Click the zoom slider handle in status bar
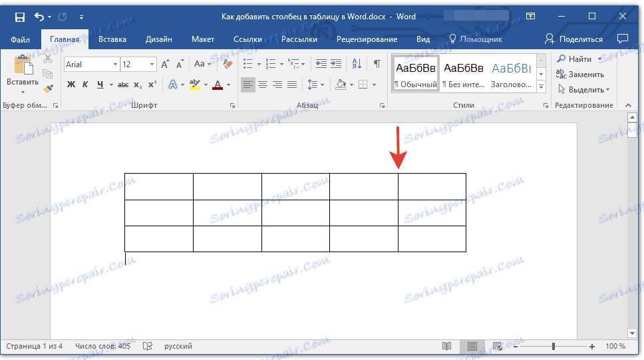The height and width of the screenshot is (360, 644). [x=554, y=347]
